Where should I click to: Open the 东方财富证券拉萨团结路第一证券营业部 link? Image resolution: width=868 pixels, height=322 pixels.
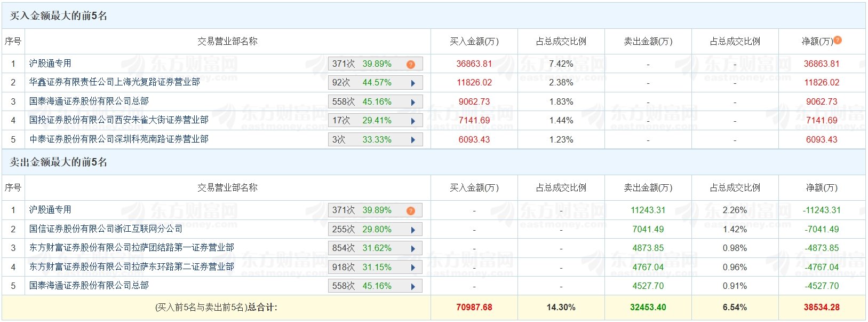click(x=131, y=248)
